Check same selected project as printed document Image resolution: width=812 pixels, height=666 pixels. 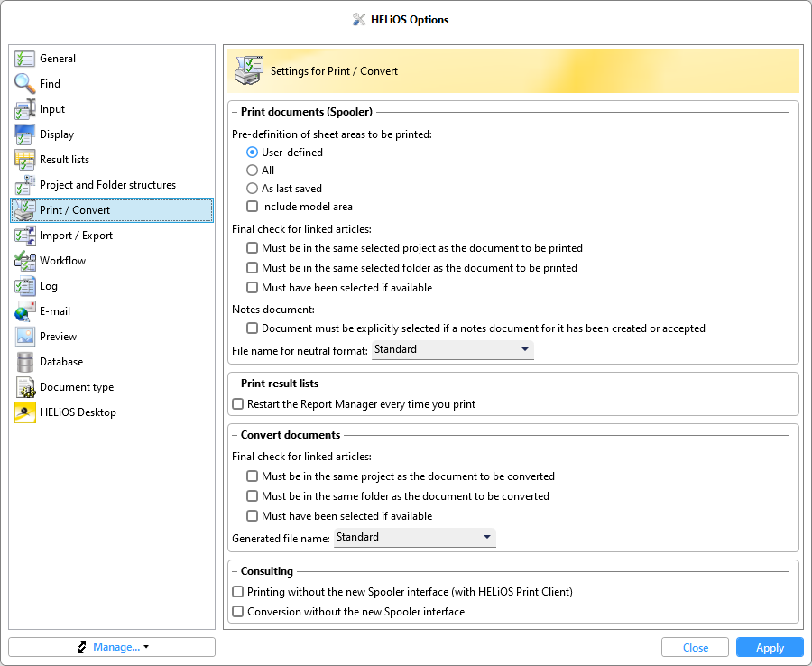click(253, 248)
